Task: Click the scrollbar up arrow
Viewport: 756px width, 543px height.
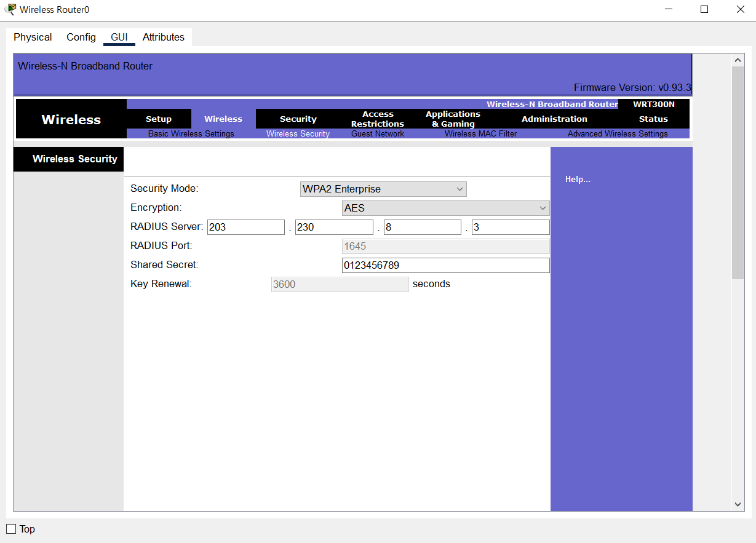Action: (738, 60)
